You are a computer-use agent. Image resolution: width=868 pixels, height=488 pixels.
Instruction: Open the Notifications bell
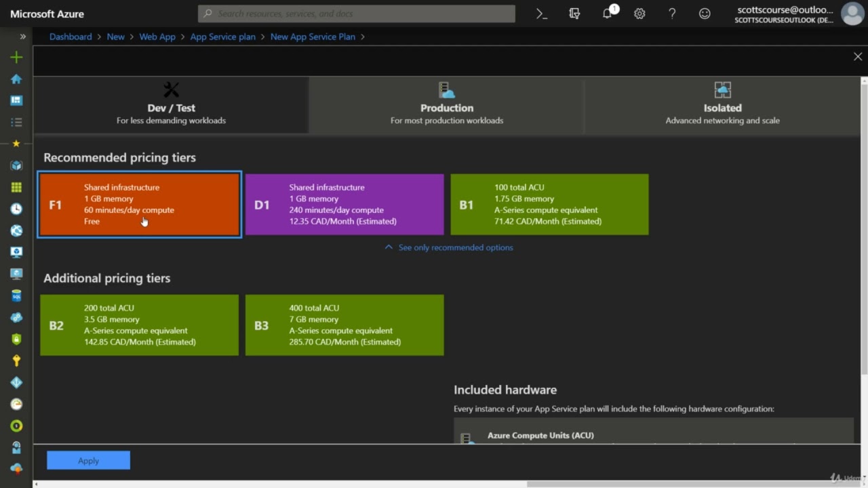point(608,14)
